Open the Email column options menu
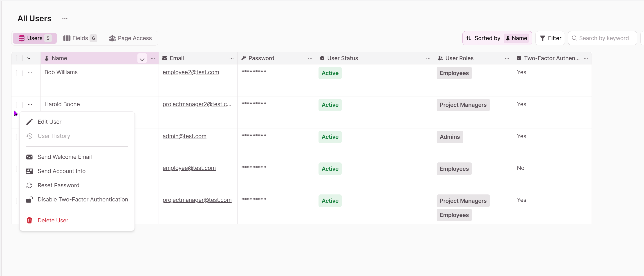 [x=231, y=58]
